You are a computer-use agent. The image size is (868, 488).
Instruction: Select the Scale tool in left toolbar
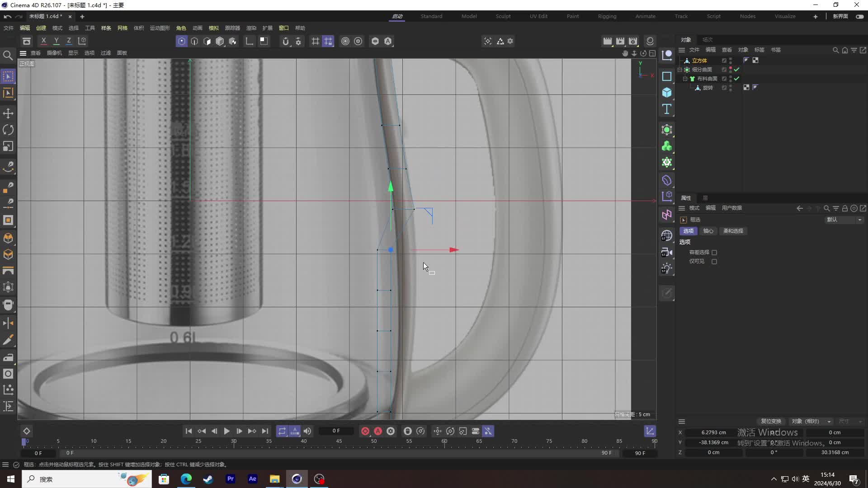pyautogui.click(x=8, y=146)
